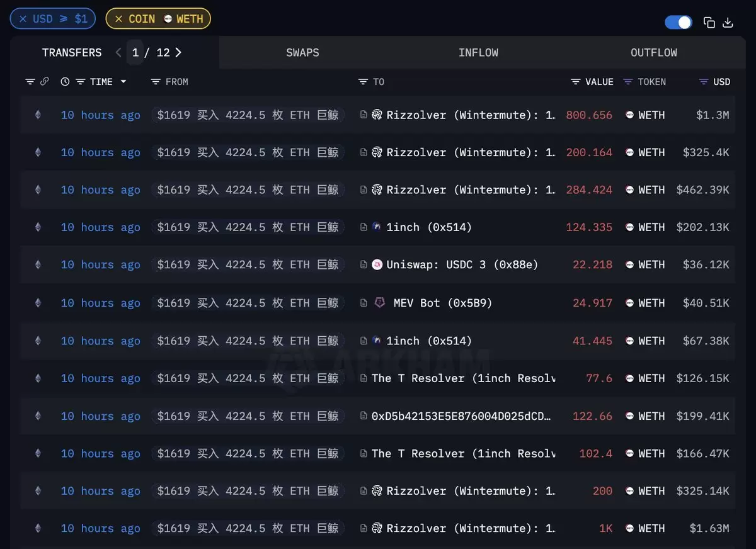
Task: Open 0xD5b42153E5E876004D025dCD address link
Action: (461, 416)
